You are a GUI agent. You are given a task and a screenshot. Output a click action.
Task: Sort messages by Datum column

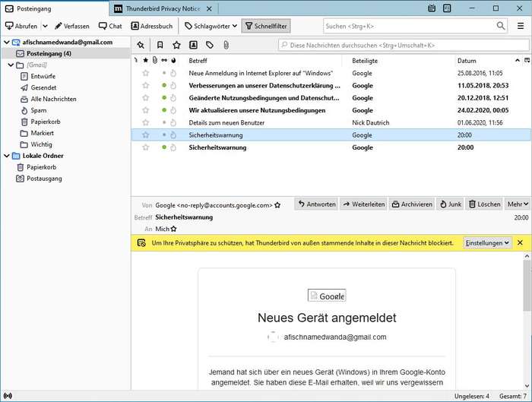tap(467, 61)
